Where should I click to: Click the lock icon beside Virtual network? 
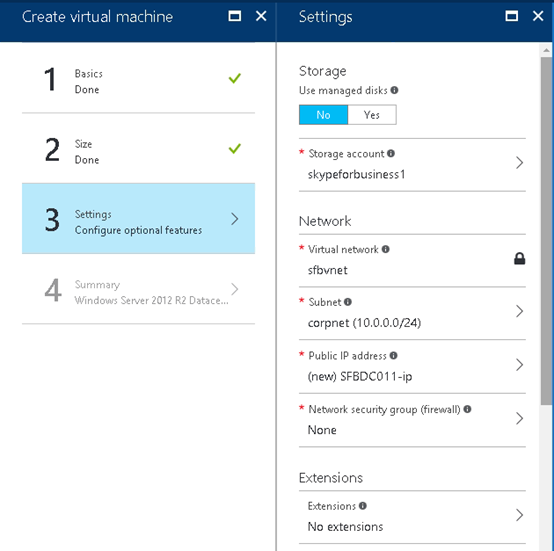pyautogui.click(x=519, y=259)
